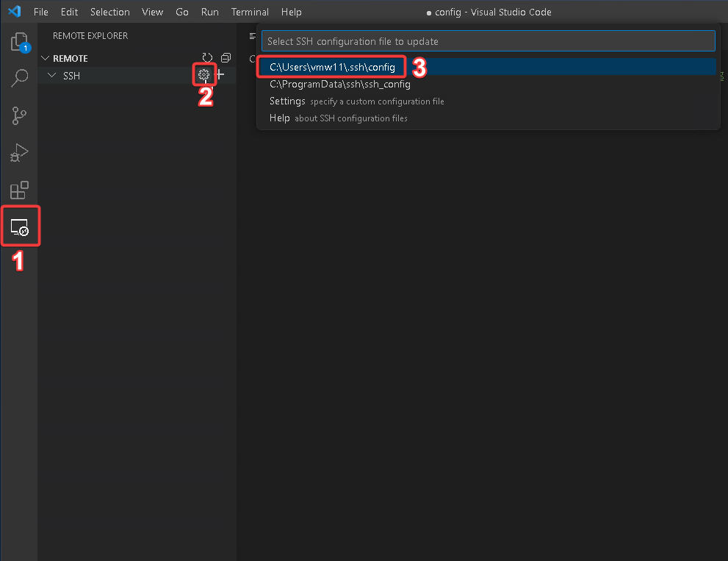Image resolution: width=728 pixels, height=561 pixels.
Task: Open the Selection menu
Action: [x=110, y=12]
